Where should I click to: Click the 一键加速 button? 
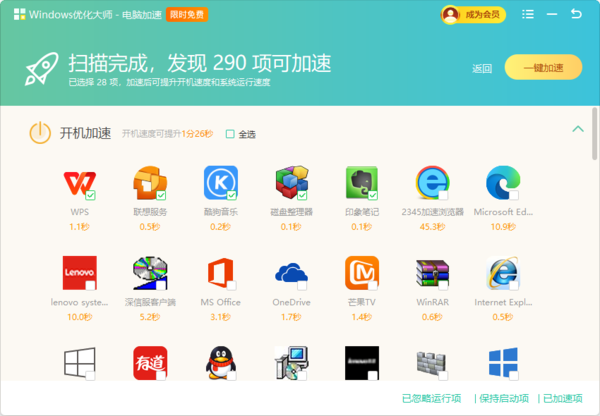click(543, 68)
